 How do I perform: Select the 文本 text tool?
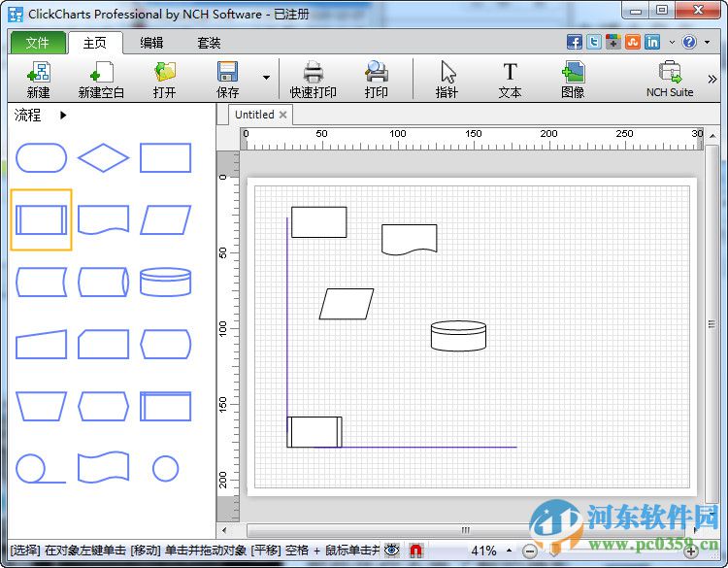tap(510, 79)
